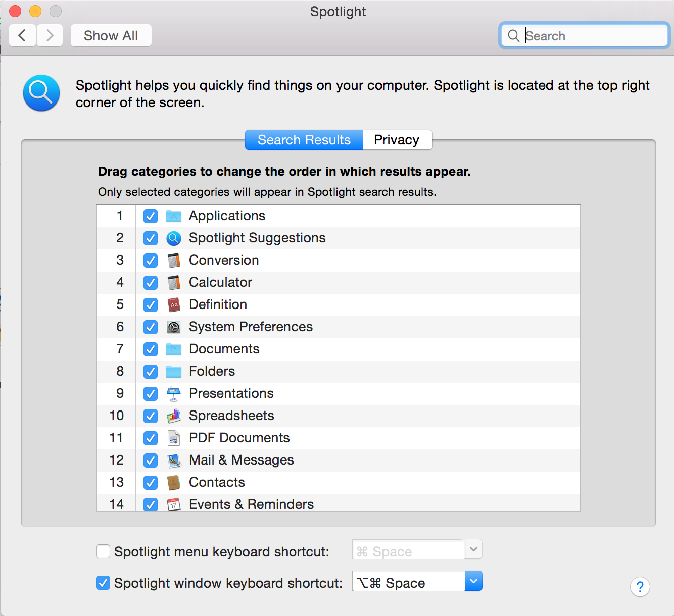Uncheck the Mail & Messages checkbox
Screen dimensions: 674x616
coord(151,460)
